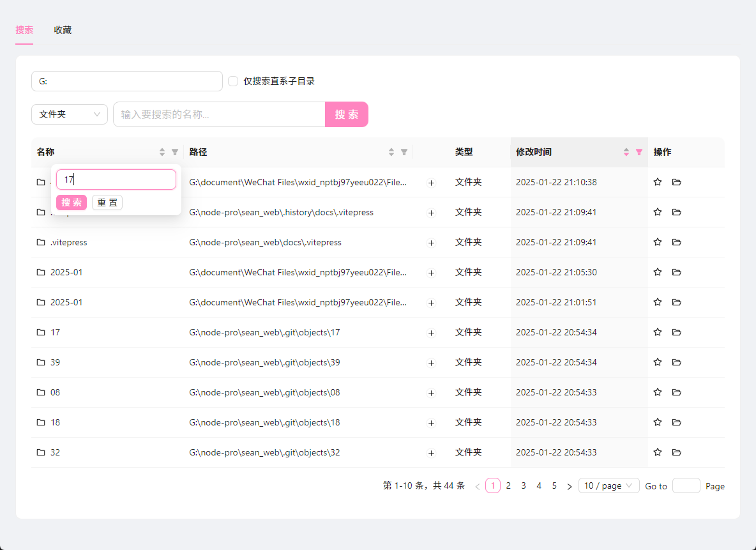Favorite the .vitepress docs folder with star
The height and width of the screenshot is (550, 756).
click(x=658, y=242)
